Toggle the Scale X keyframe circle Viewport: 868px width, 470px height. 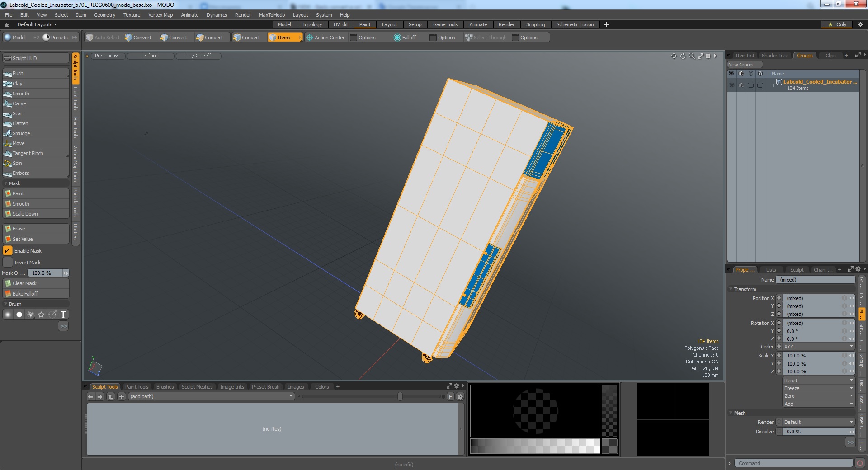[779, 356]
